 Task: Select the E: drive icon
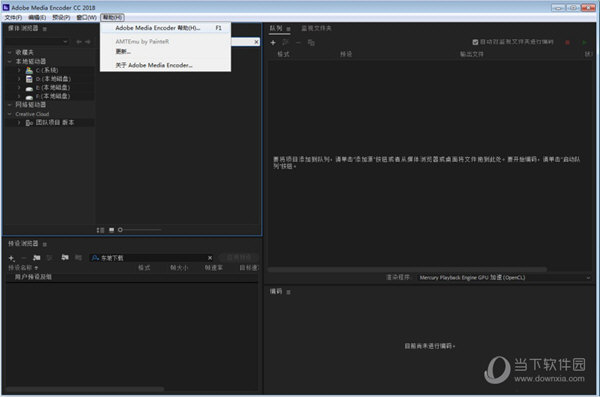tap(29, 88)
